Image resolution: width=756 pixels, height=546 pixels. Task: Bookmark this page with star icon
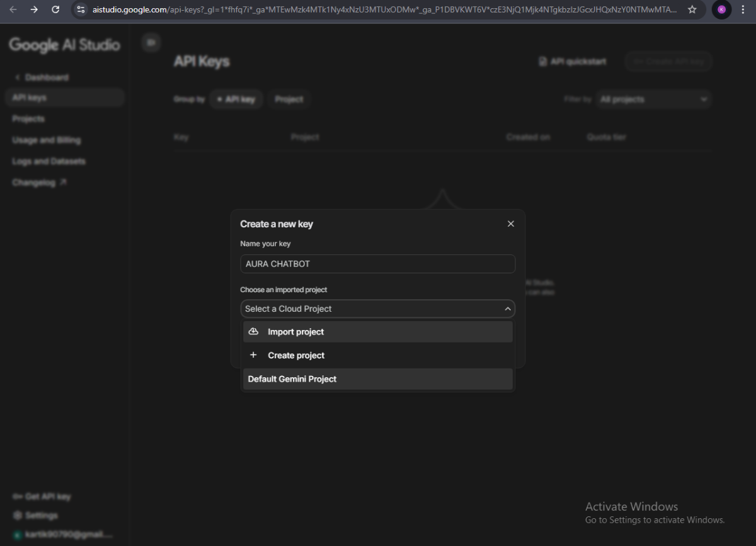pyautogui.click(x=692, y=9)
